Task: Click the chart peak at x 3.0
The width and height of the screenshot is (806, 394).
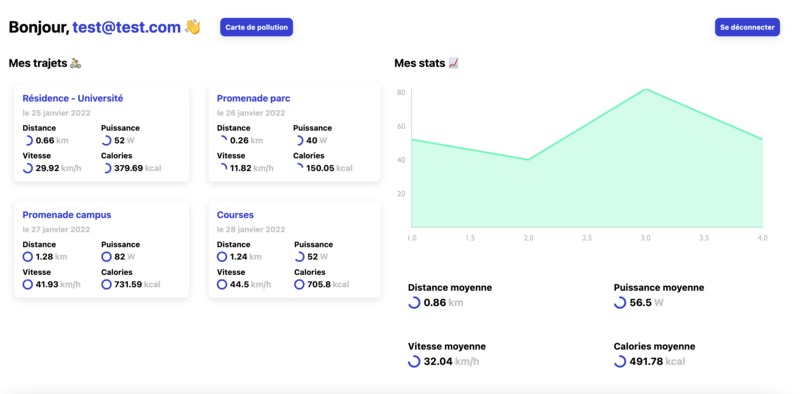Action: (646, 89)
